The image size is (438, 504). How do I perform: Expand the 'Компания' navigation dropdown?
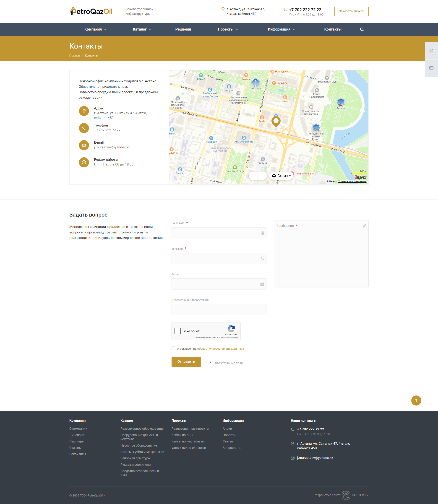95,29
